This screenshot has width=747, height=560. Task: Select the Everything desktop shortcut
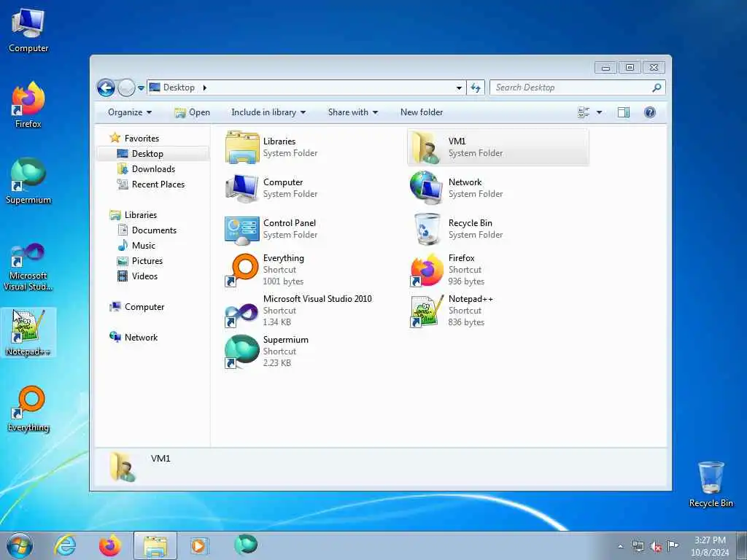point(28,408)
